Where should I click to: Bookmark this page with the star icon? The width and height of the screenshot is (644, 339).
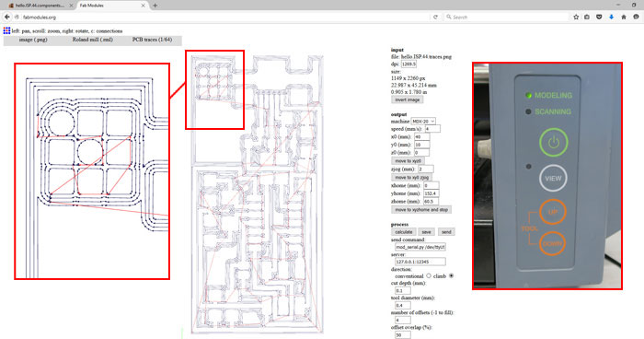pos(576,17)
